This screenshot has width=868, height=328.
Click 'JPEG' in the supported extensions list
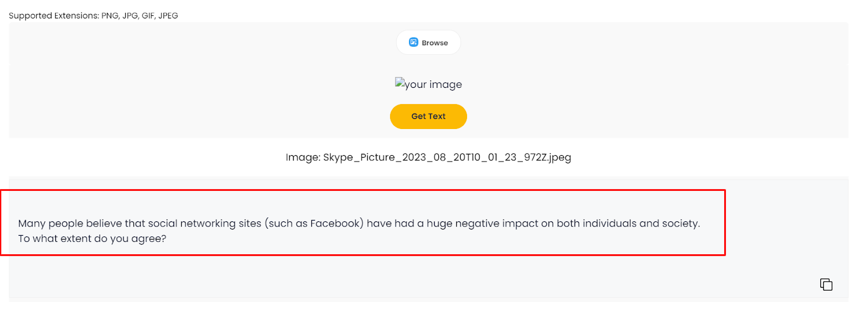pos(168,16)
